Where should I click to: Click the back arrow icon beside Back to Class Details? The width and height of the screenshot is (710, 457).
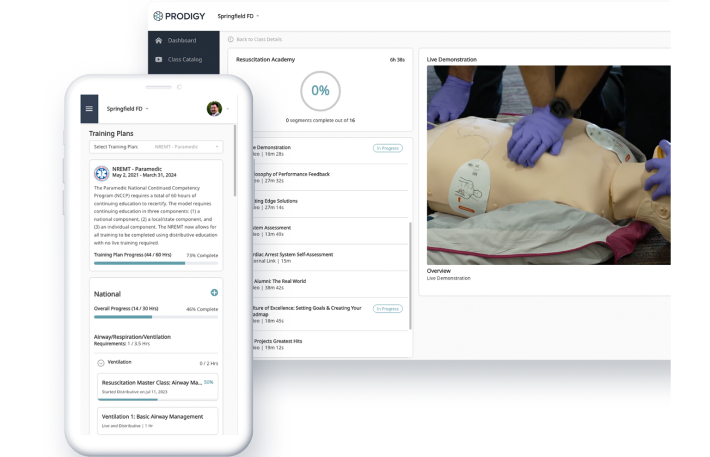[230, 39]
